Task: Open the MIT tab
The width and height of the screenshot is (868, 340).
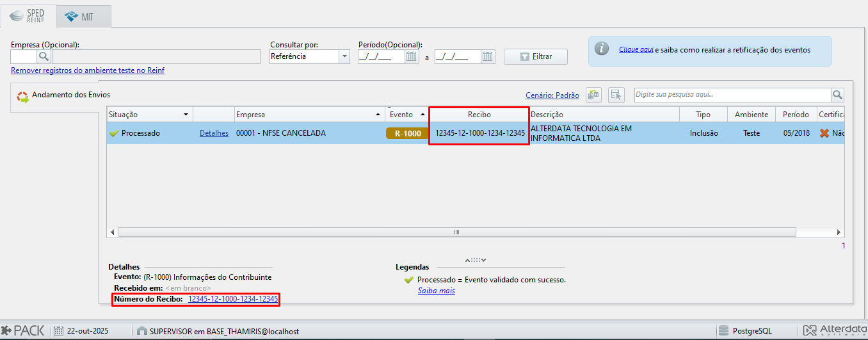Action: [x=84, y=17]
